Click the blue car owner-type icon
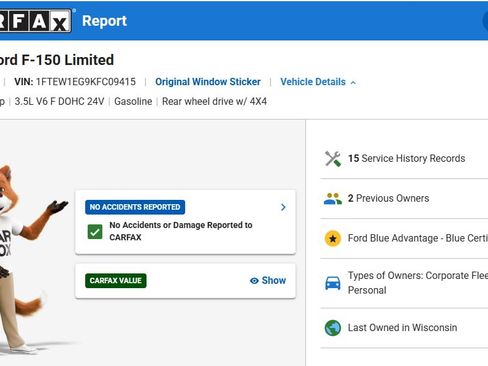 [333, 283]
